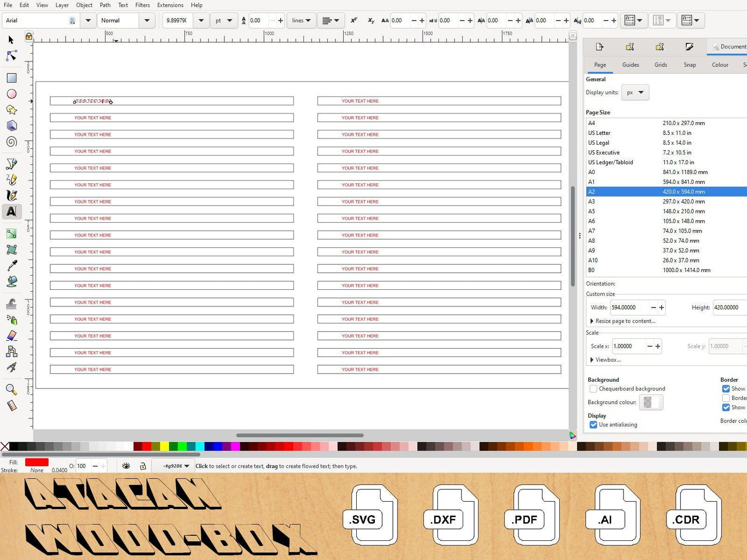Open the Extensions menu

170,5
